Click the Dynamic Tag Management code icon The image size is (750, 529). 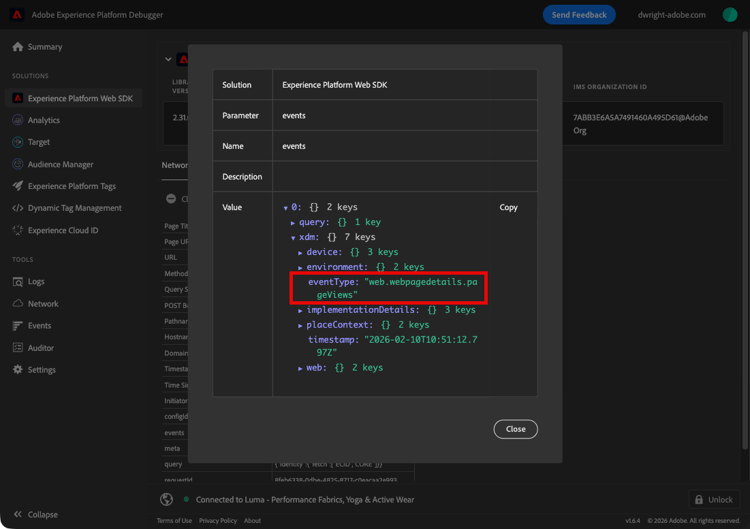18,208
